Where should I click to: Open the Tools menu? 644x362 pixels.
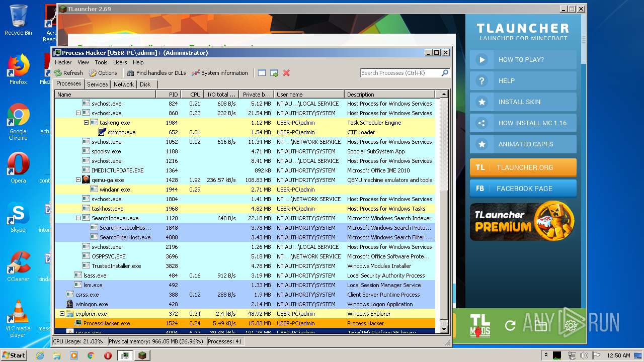click(101, 62)
